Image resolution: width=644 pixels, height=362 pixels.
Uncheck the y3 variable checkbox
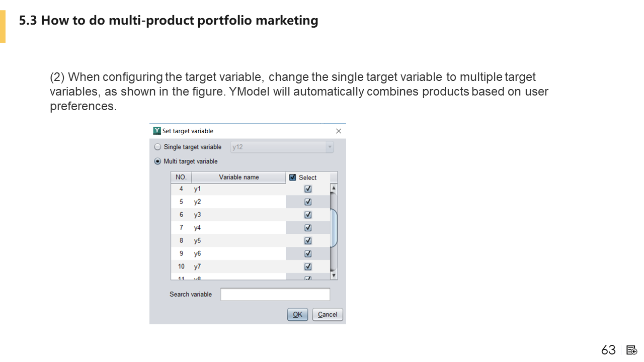[308, 215]
